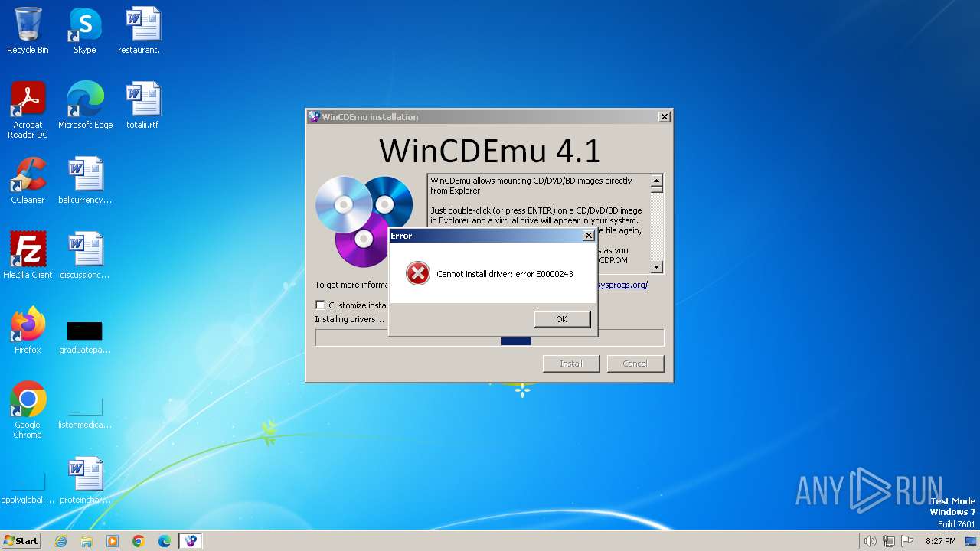Open Chrome from the taskbar
This screenshot has height=551, width=980.
tap(139, 541)
